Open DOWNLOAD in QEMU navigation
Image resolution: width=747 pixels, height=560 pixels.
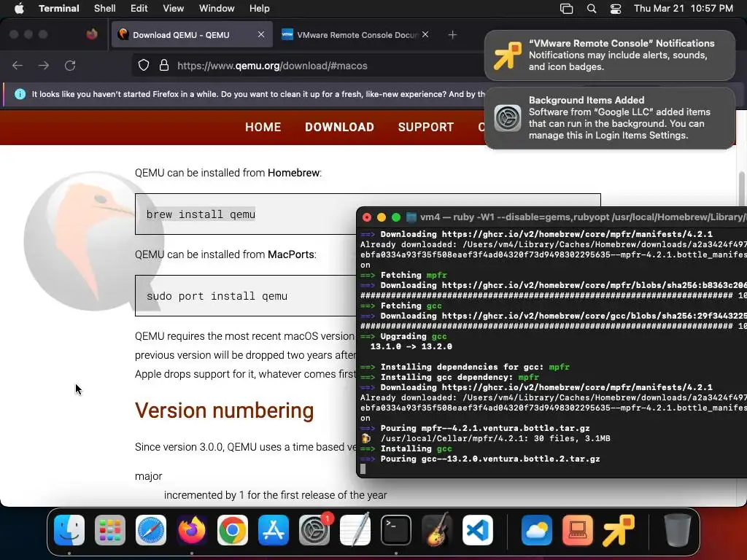[339, 127]
